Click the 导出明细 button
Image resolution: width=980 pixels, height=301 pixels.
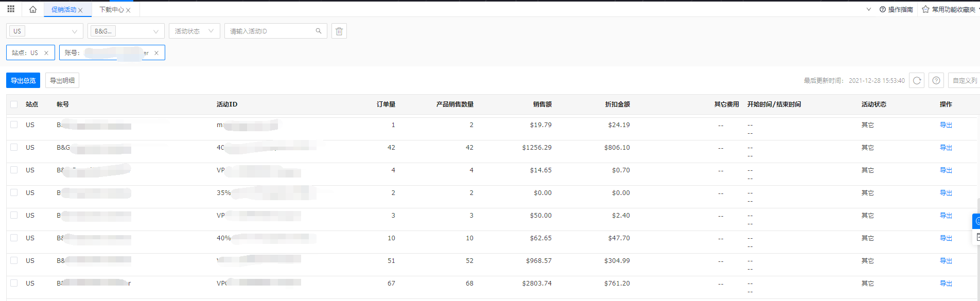pyautogui.click(x=62, y=80)
